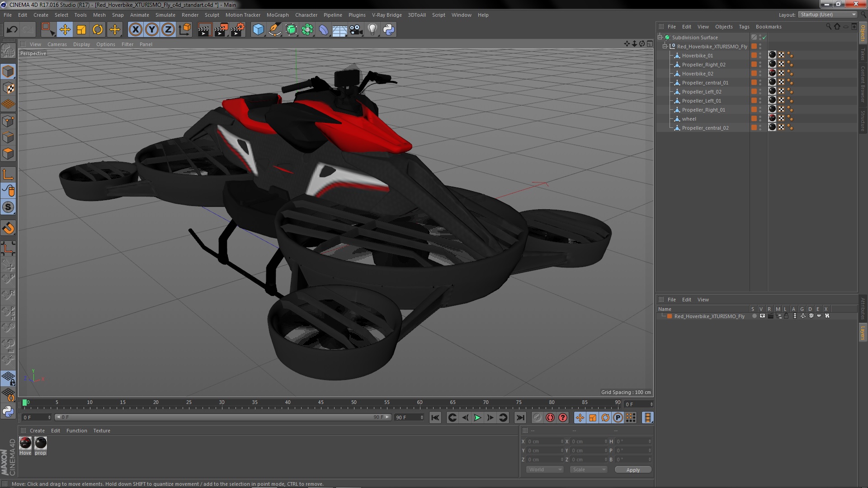Add a Floor environment object icon
Image resolution: width=868 pixels, height=488 pixels.
click(340, 30)
